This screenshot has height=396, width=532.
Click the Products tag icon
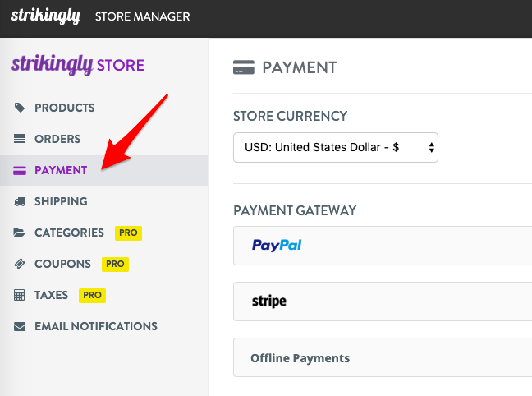pyautogui.click(x=20, y=108)
